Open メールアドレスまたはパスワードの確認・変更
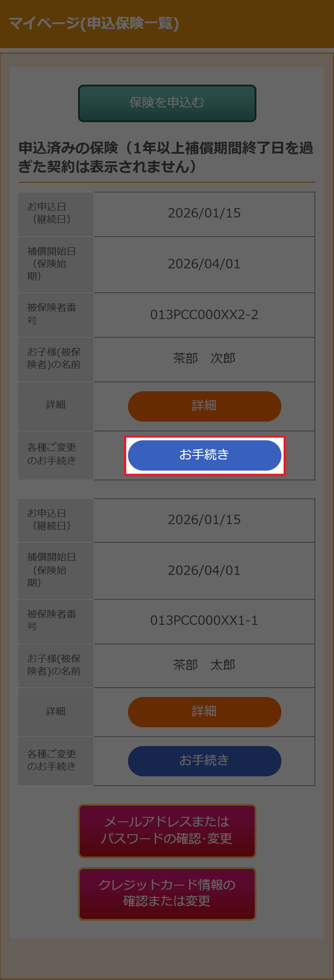334x980 pixels. pyautogui.click(x=167, y=831)
